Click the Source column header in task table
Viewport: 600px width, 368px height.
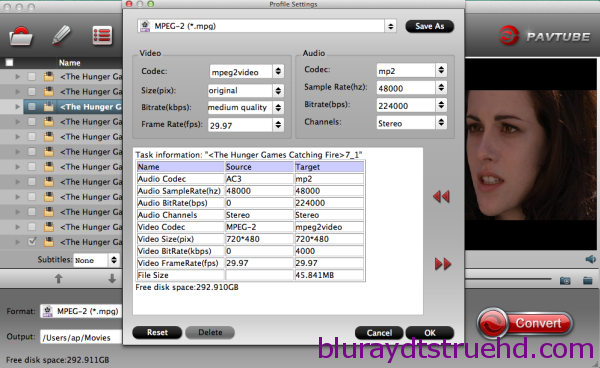coord(259,167)
